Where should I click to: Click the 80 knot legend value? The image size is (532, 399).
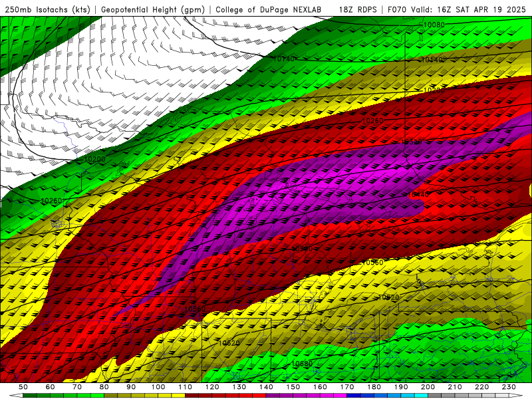click(x=104, y=387)
